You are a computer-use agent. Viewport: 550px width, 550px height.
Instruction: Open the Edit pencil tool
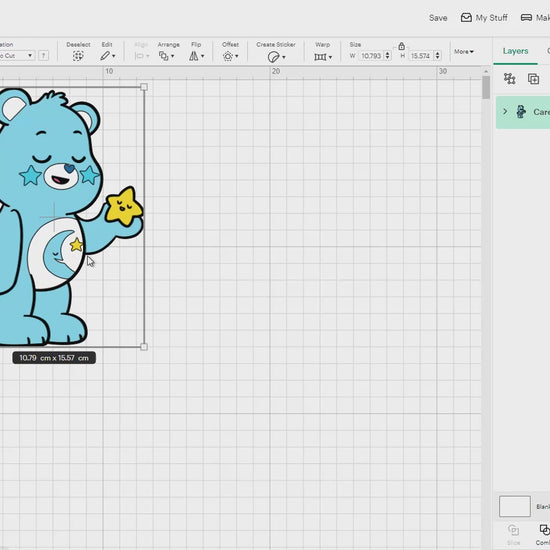[x=105, y=56]
